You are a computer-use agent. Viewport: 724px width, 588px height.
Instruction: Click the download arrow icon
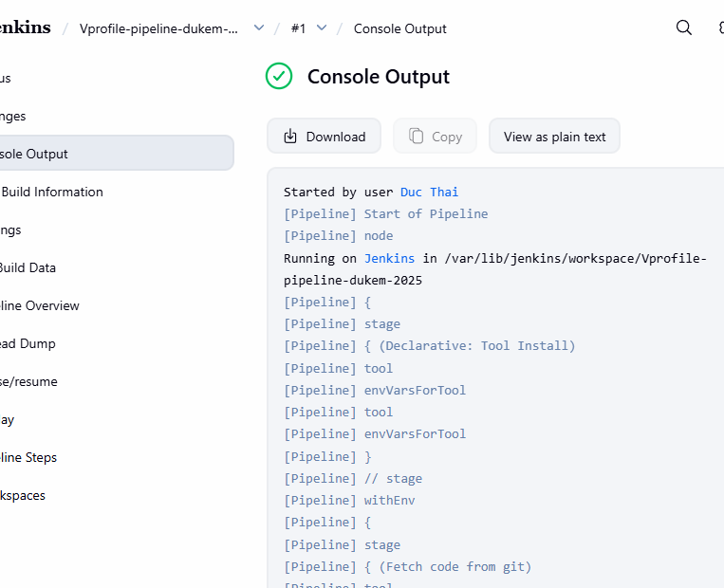point(290,137)
